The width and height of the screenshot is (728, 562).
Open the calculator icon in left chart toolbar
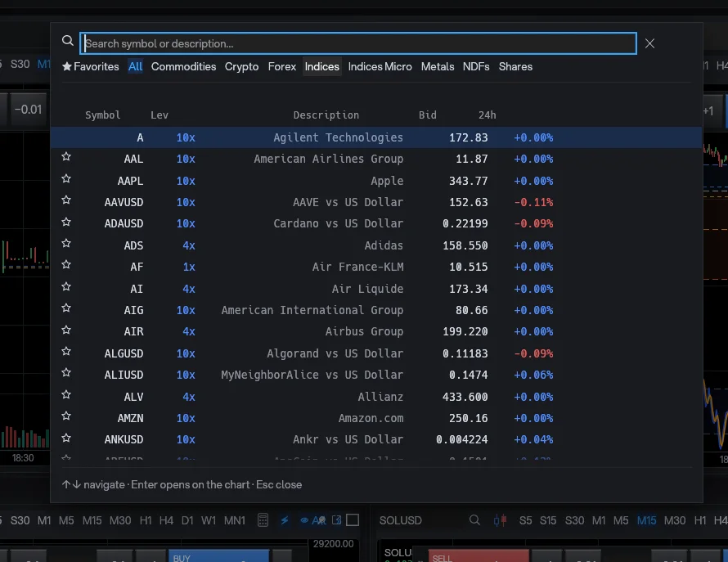pyautogui.click(x=263, y=520)
